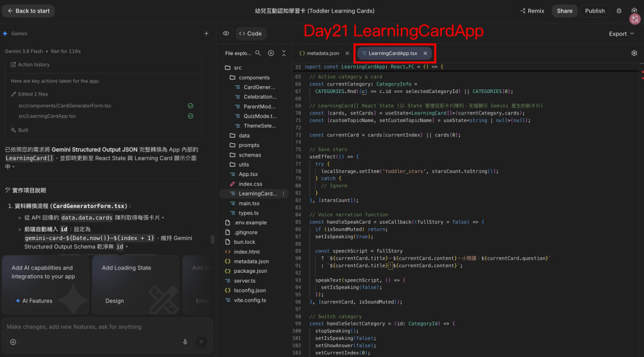Select the Add Loading State suggestion card

(135, 284)
